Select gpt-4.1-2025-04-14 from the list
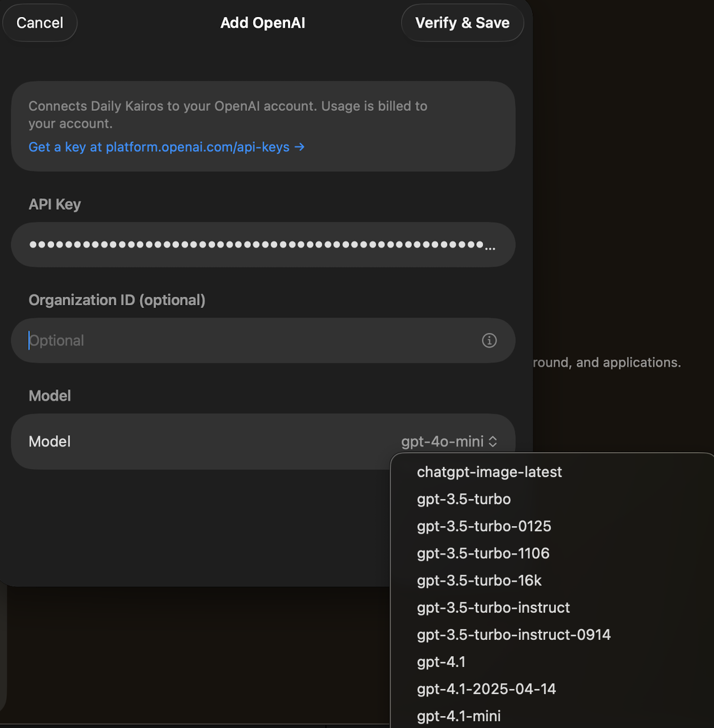Screen dimensions: 714x728 pos(486,689)
